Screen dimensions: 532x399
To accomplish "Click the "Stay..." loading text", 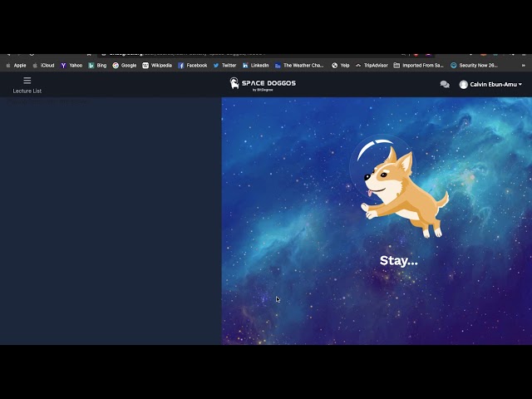I will [399, 261].
